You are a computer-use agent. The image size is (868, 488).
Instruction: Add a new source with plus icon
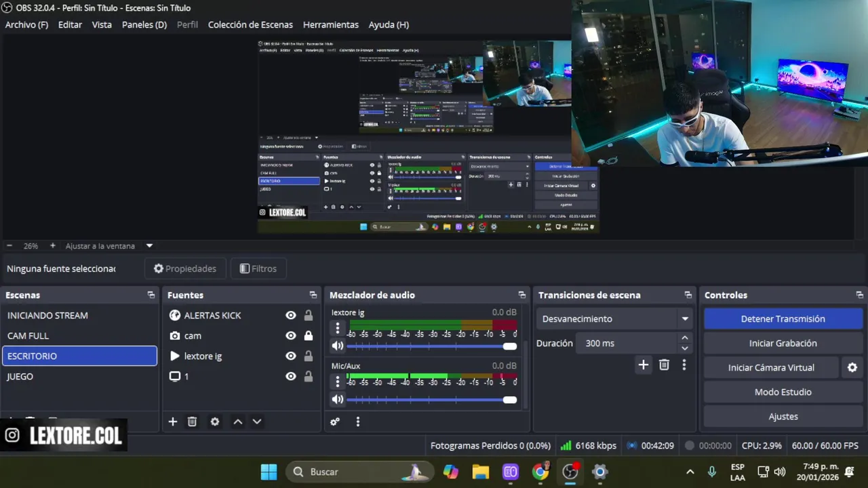tap(173, 422)
